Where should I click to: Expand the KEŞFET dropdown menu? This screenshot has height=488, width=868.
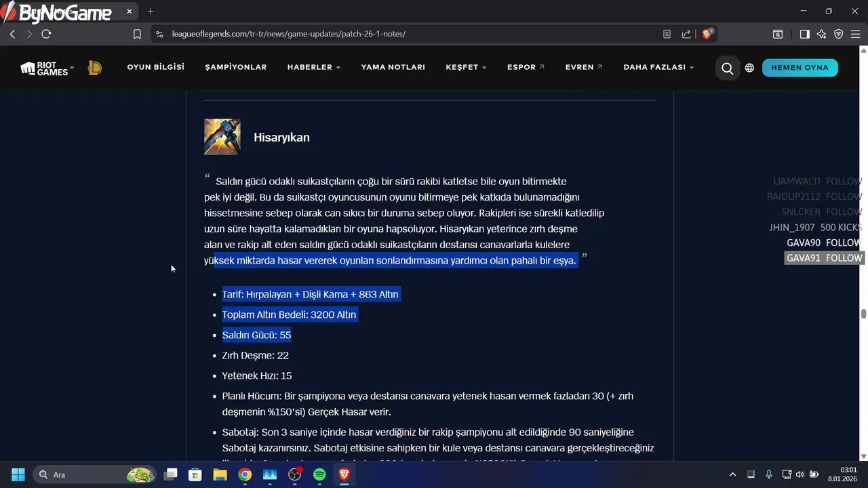tap(466, 67)
